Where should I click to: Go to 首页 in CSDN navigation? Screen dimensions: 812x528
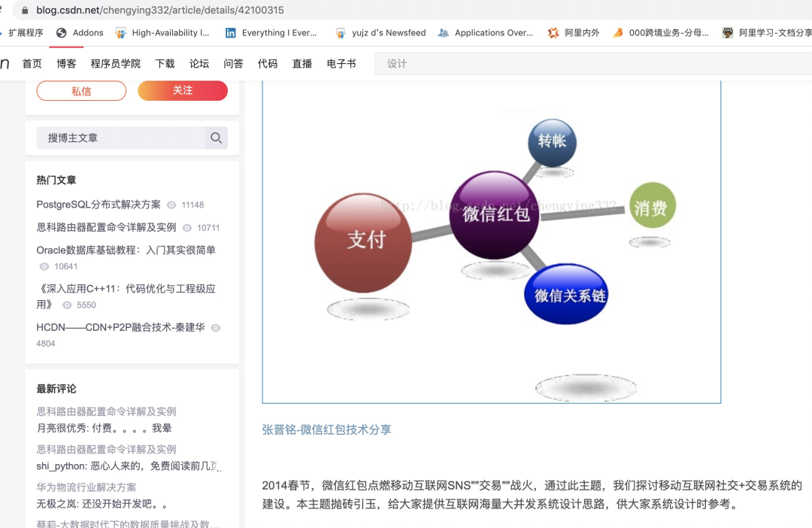coord(32,64)
